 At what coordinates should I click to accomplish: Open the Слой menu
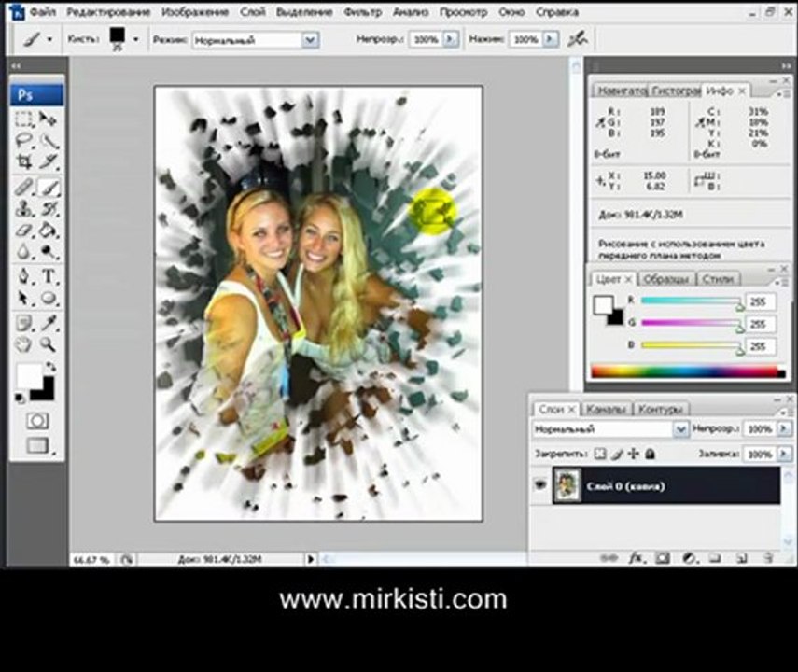pyautogui.click(x=252, y=12)
